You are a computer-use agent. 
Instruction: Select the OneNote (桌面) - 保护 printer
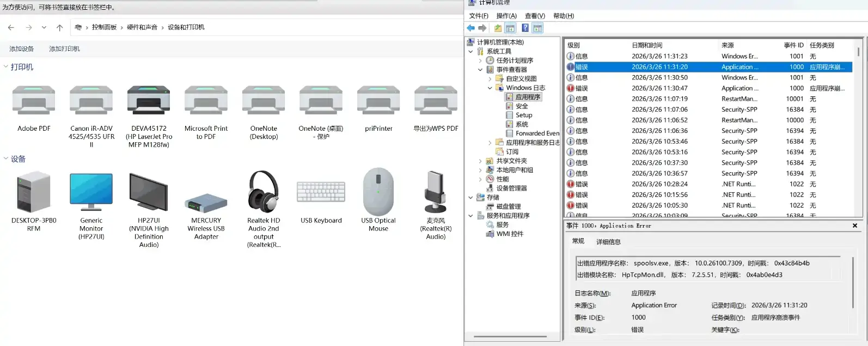(x=321, y=100)
